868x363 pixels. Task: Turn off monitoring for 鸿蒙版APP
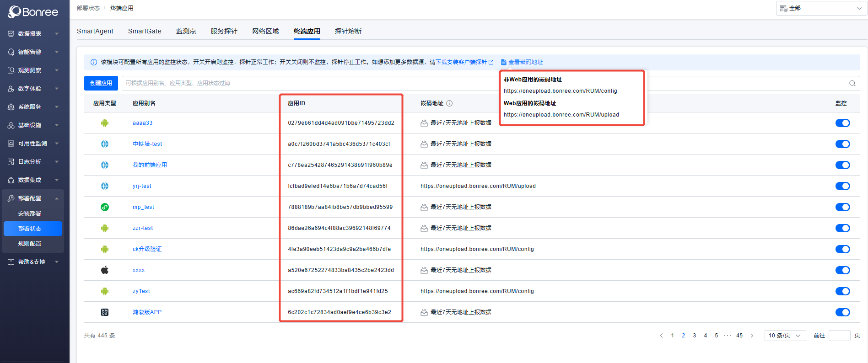click(x=842, y=312)
